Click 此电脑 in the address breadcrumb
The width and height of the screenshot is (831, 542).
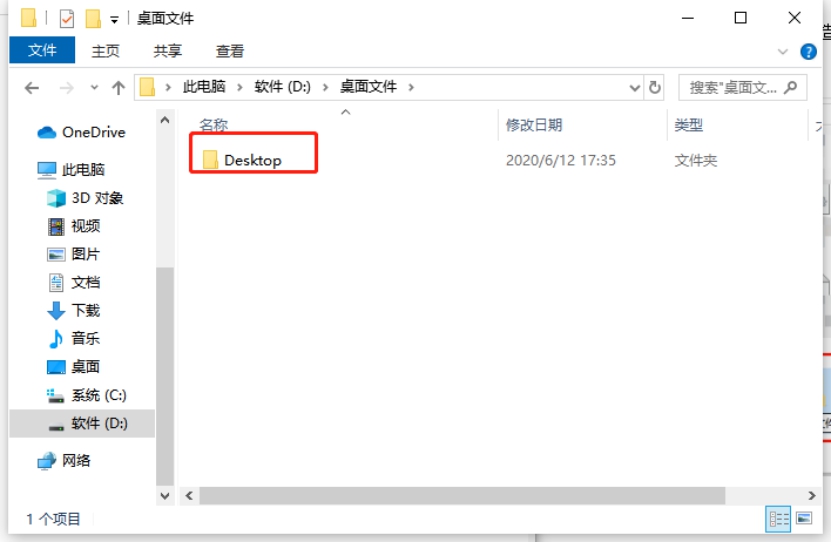tap(204, 86)
